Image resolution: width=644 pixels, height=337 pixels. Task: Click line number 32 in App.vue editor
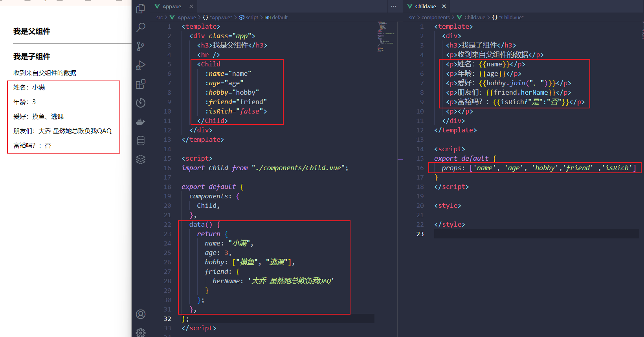click(x=167, y=319)
